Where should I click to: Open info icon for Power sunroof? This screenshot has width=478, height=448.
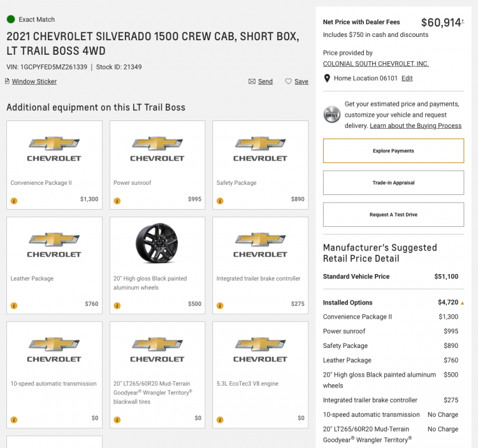click(117, 201)
